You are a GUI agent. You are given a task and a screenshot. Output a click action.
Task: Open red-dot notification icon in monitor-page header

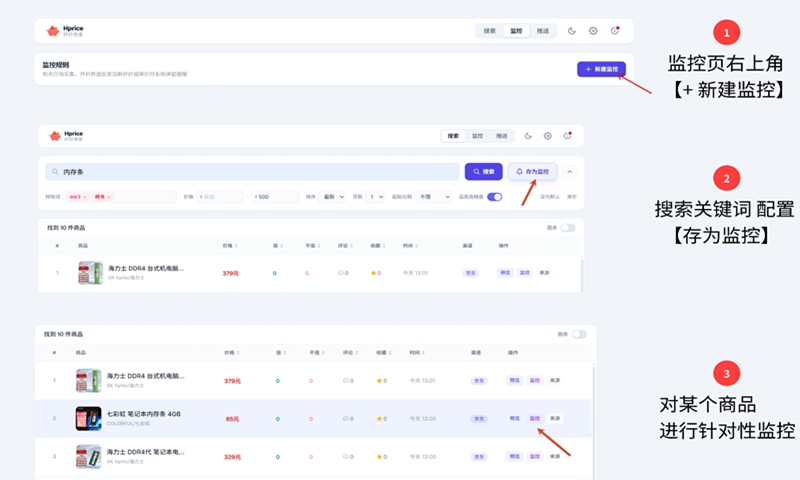pyautogui.click(x=615, y=31)
